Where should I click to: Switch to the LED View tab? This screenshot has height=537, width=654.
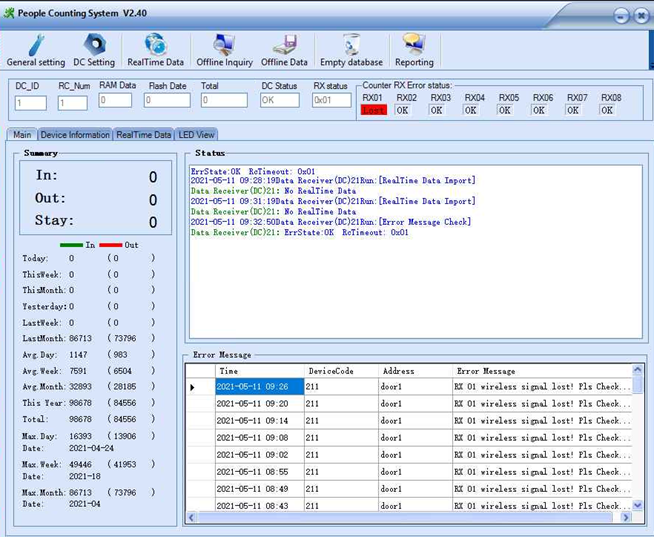[x=196, y=135]
